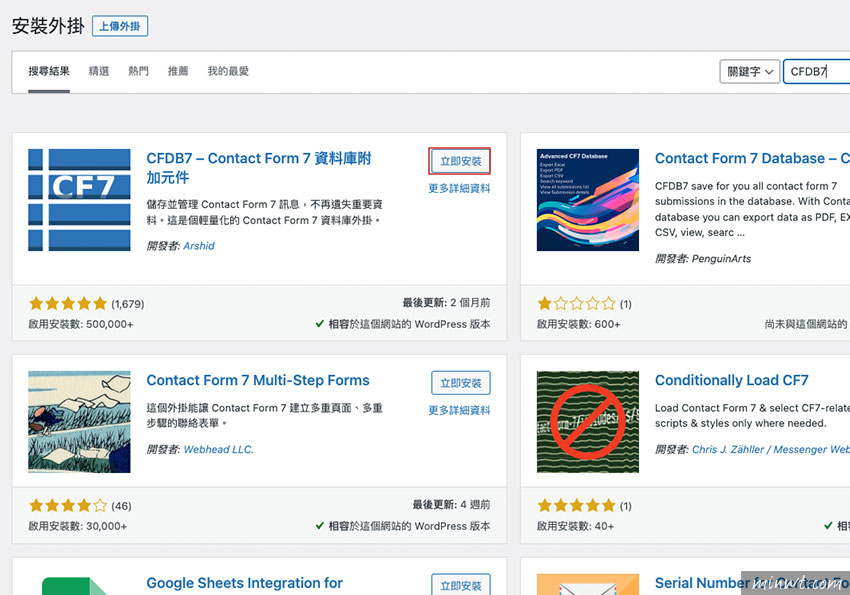
Task: Click the Advanced CF7 Database plugin thumbnail
Action: (588, 200)
